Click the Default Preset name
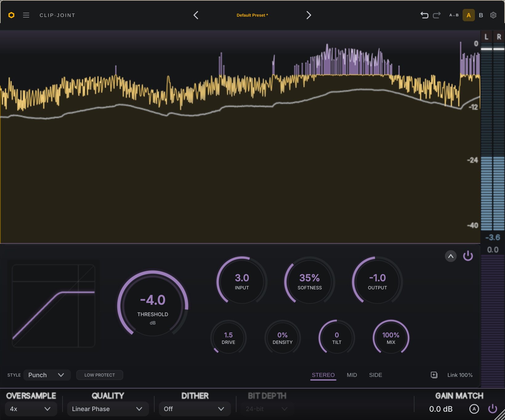This screenshot has width=505, height=420. coord(252,15)
